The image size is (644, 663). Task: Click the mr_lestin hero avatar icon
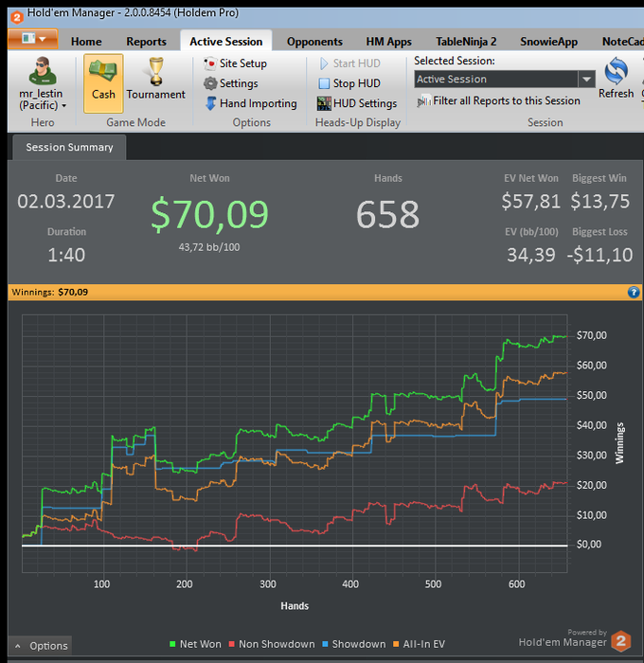(42, 71)
